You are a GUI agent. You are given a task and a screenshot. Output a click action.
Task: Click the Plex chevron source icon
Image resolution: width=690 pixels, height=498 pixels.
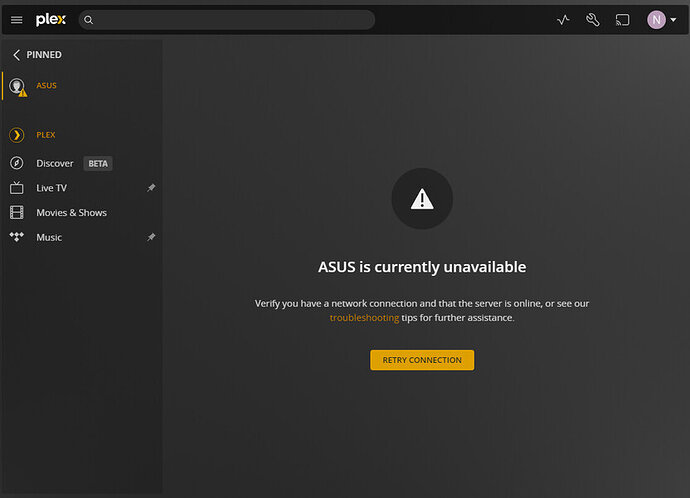tap(17, 135)
